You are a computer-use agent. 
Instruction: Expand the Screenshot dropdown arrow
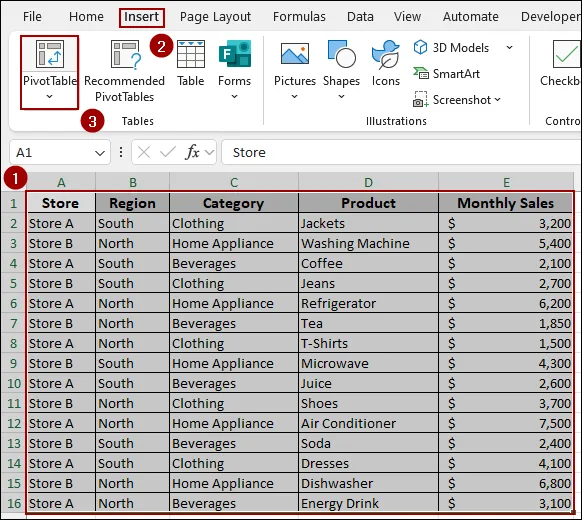[x=497, y=99]
